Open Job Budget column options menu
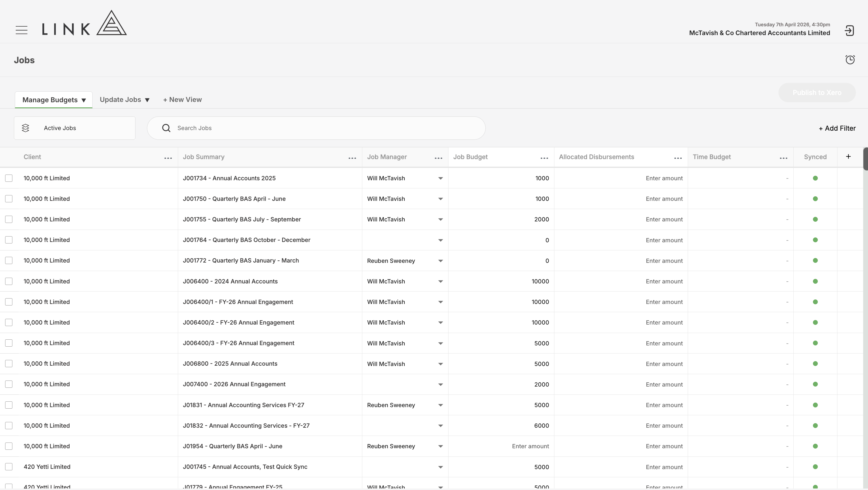Image resolution: width=868 pixels, height=490 pixels. coord(544,158)
